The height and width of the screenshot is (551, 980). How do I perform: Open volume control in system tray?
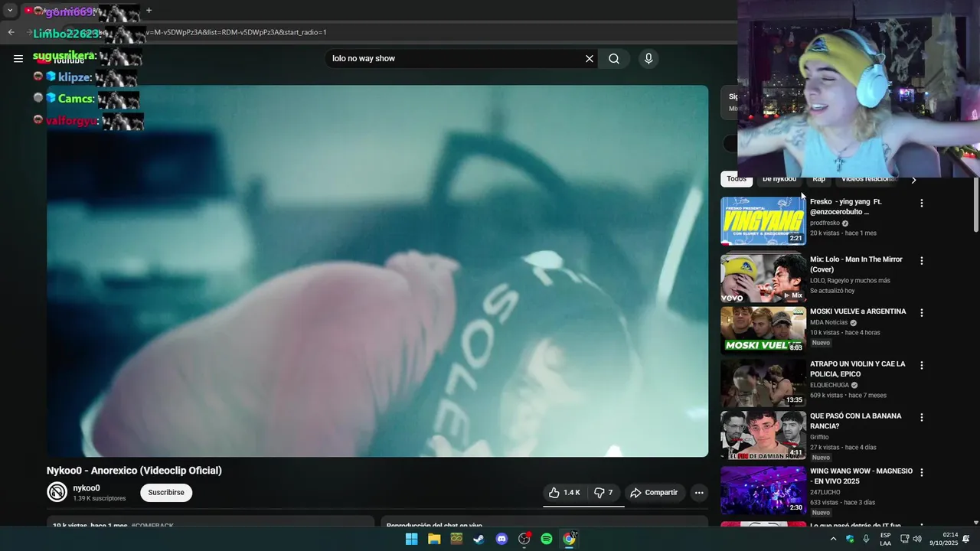tap(917, 539)
